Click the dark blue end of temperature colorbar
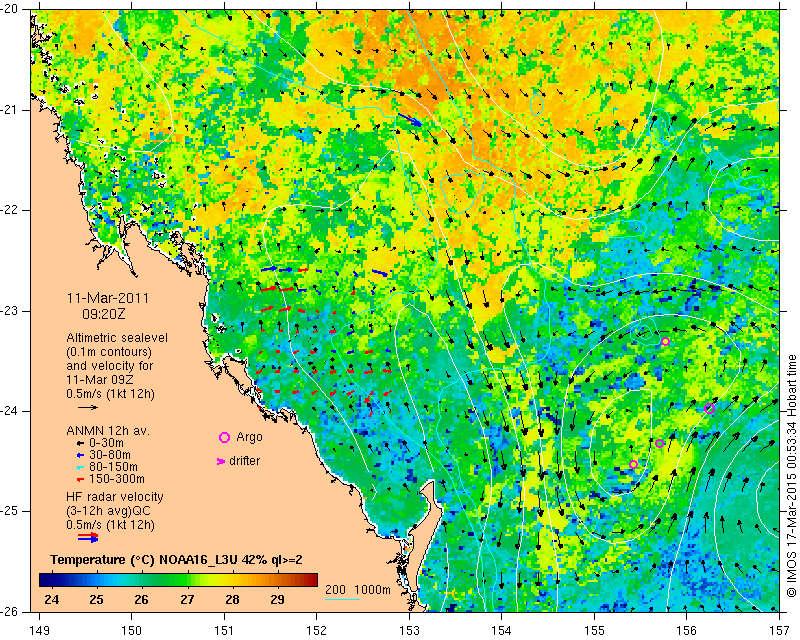Viewport: 800px width, 640px height. tap(45, 580)
